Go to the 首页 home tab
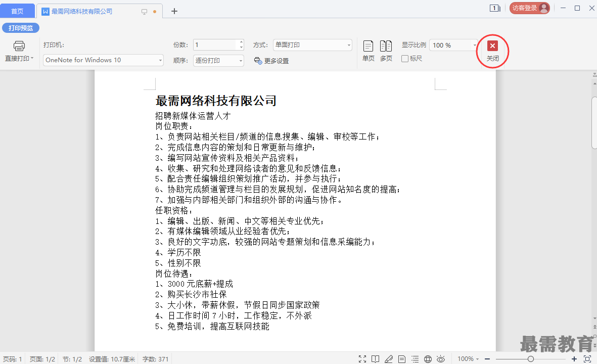This screenshot has height=364, width=597. pos(17,12)
